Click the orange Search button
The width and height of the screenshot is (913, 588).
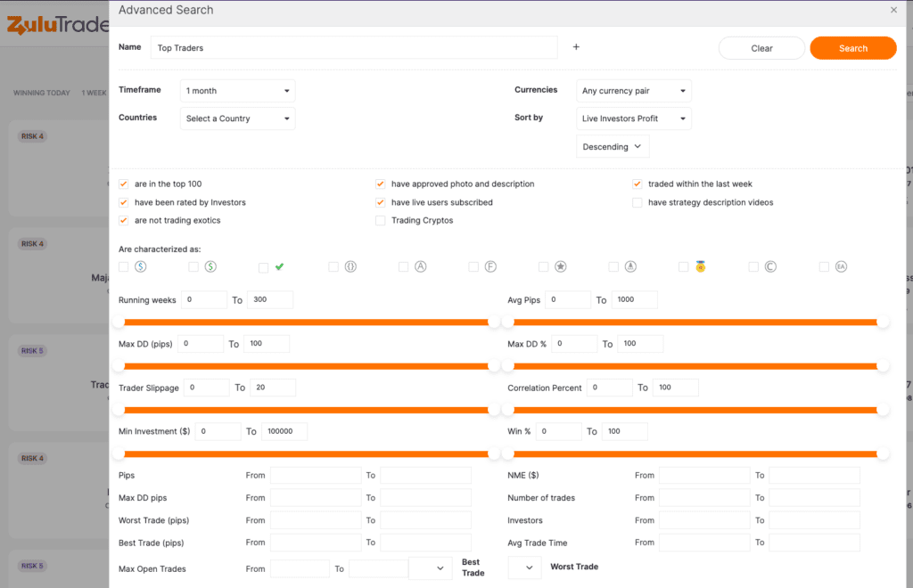pyautogui.click(x=853, y=48)
